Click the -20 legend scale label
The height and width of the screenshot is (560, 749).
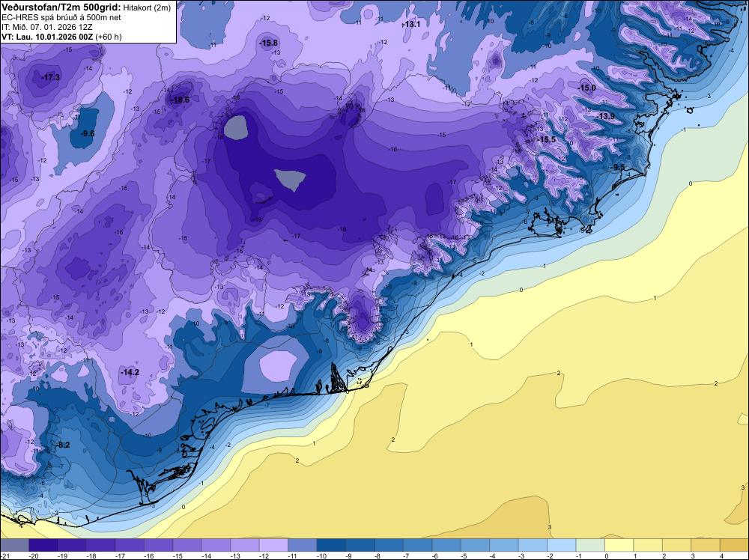[33, 556]
